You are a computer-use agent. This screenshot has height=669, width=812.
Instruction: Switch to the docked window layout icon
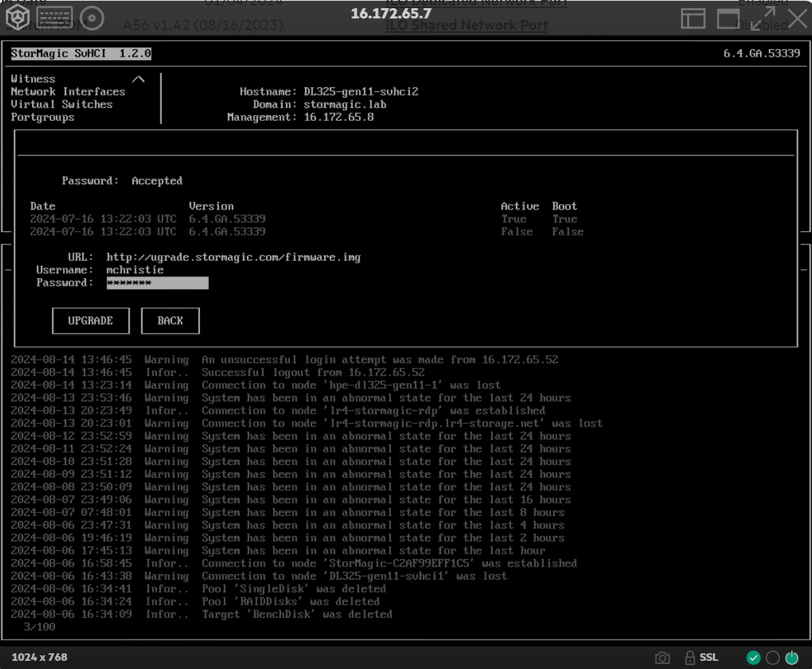pyautogui.click(x=693, y=18)
